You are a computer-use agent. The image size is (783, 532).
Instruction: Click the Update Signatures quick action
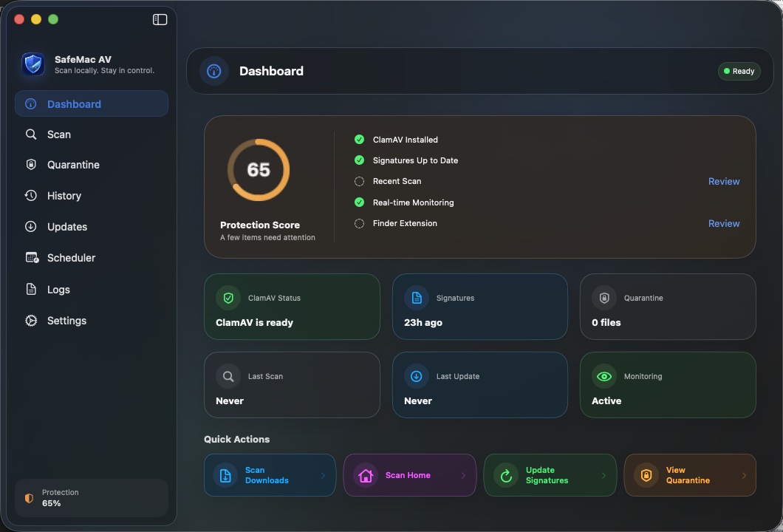click(x=550, y=475)
